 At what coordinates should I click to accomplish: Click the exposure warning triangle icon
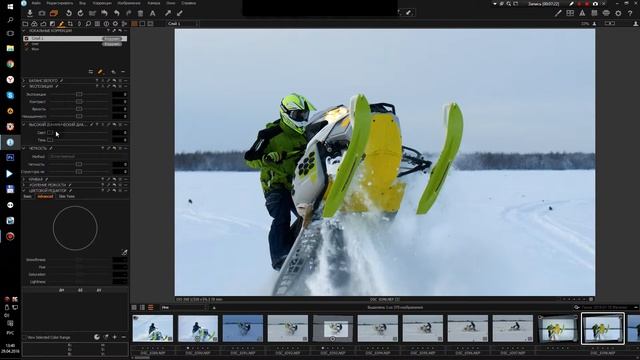coord(582,13)
